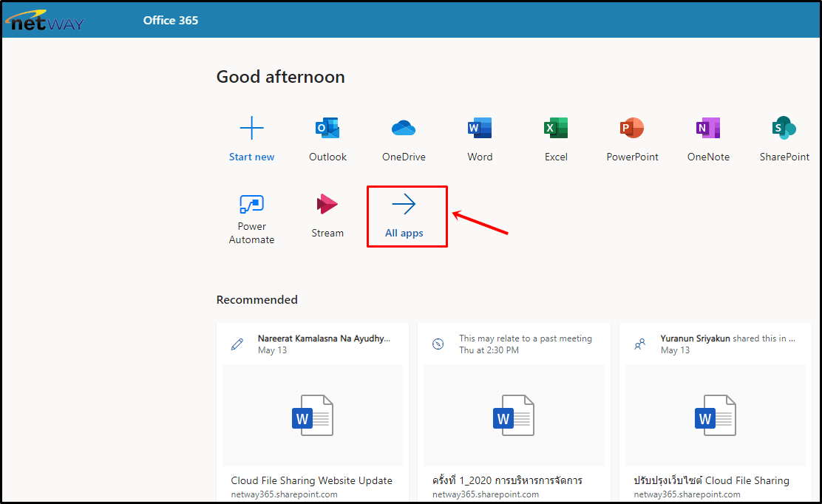Launch the OneNote app
This screenshot has height=504, width=822.
pyautogui.click(x=708, y=129)
